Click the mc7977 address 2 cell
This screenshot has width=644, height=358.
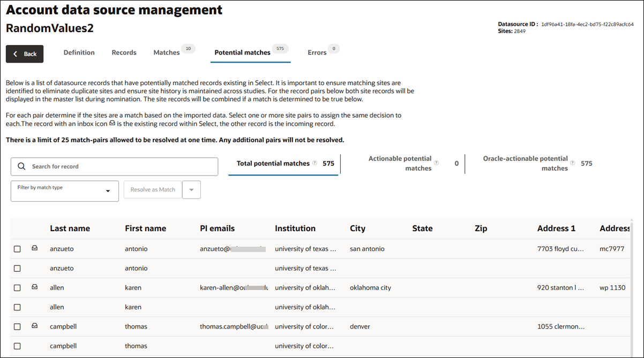pyautogui.click(x=612, y=249)
